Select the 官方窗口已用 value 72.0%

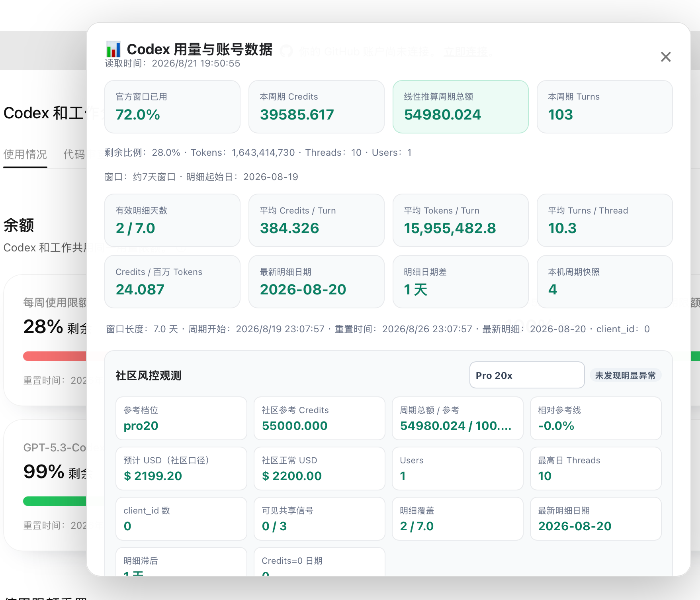point(138,115)
